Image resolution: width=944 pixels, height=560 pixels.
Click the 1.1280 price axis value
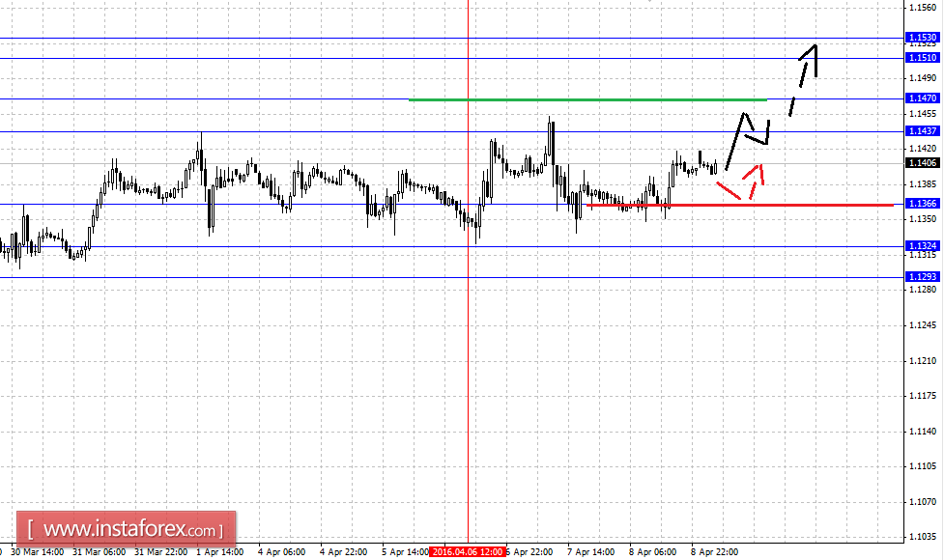[923, 290]
